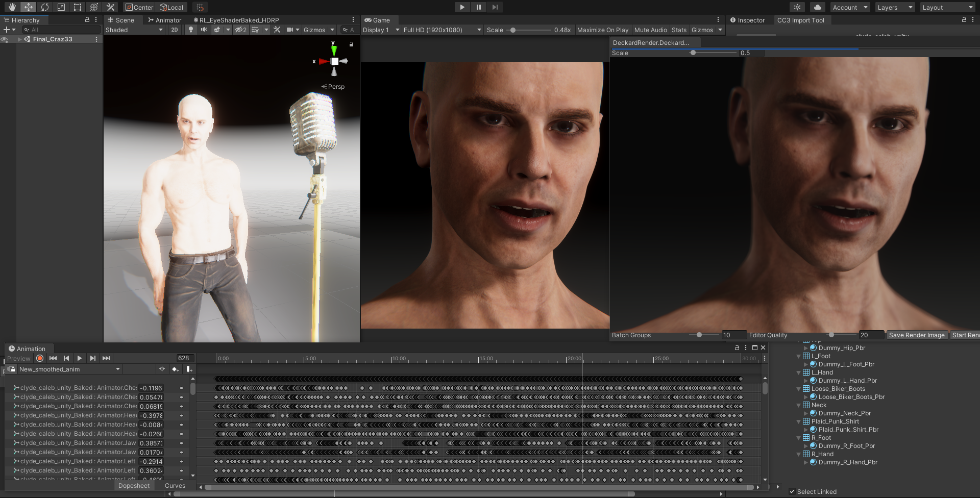Click the frame number field 628
Viewport: 980px width, 498px height.
[x=185, y=358]
